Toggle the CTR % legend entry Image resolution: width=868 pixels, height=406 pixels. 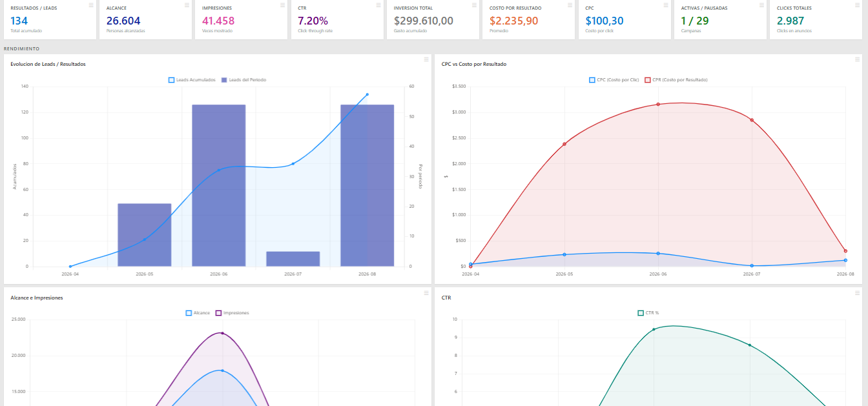pyautogui.click(x=648, y=313)
